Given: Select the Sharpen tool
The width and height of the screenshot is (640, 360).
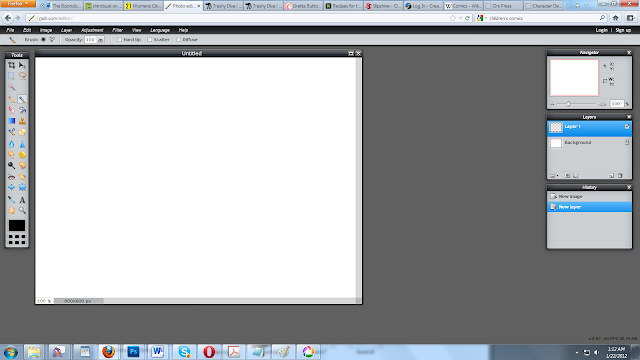Looking at the screenshot, I should point(22,144).
